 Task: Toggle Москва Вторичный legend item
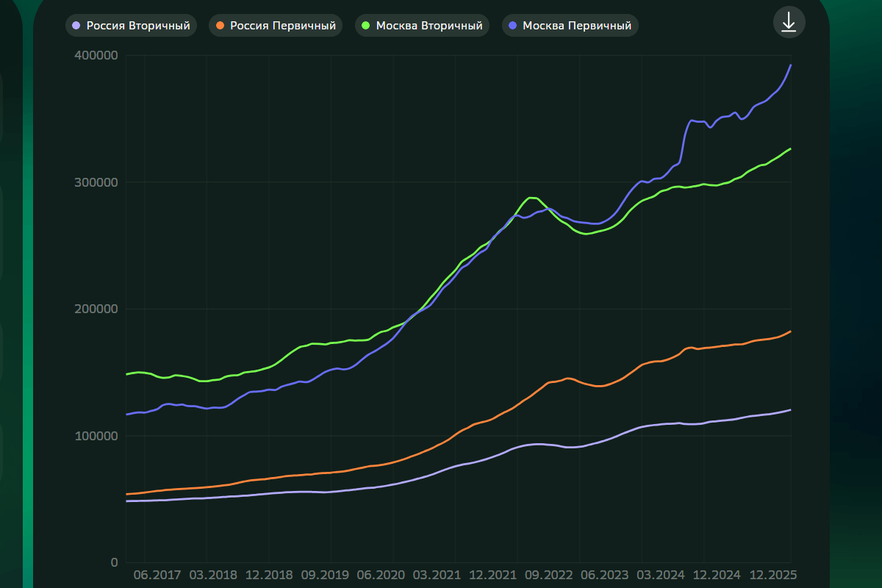tap(422, 26)
